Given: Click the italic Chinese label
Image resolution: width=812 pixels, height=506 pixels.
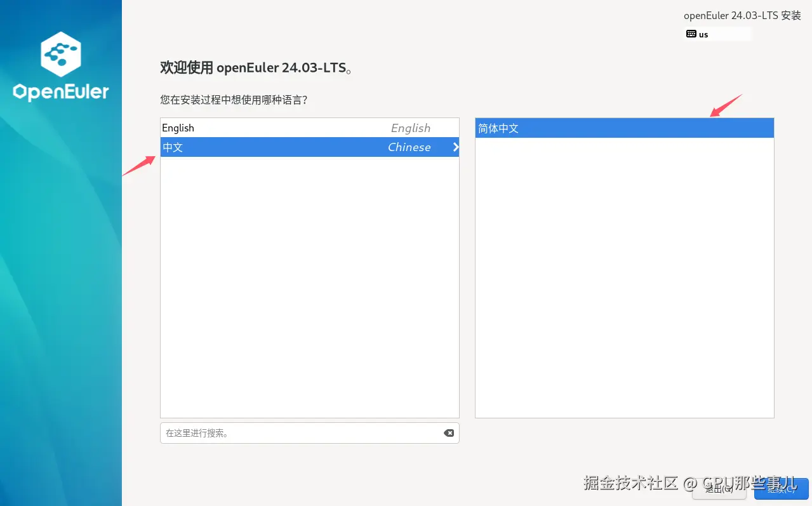Looking at the screenshot, I should (x=409, y=147).
